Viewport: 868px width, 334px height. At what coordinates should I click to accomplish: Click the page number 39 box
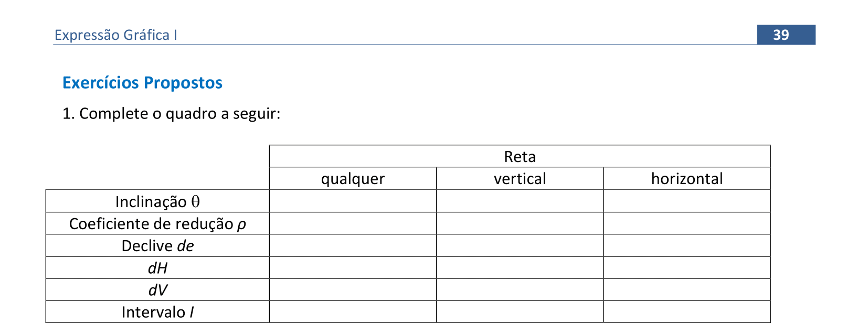[786, 35]
